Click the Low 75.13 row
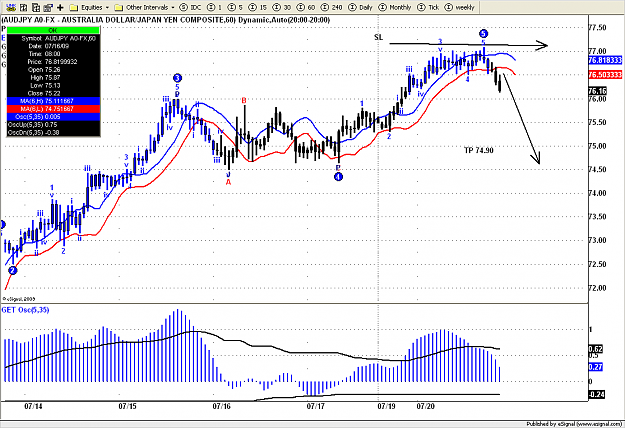This screenshot has width=625, height=428. point(53,85)
